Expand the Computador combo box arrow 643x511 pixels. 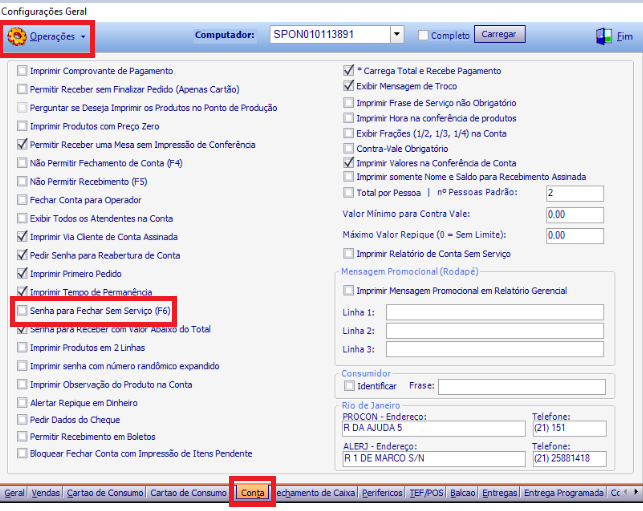coord(397,34)
